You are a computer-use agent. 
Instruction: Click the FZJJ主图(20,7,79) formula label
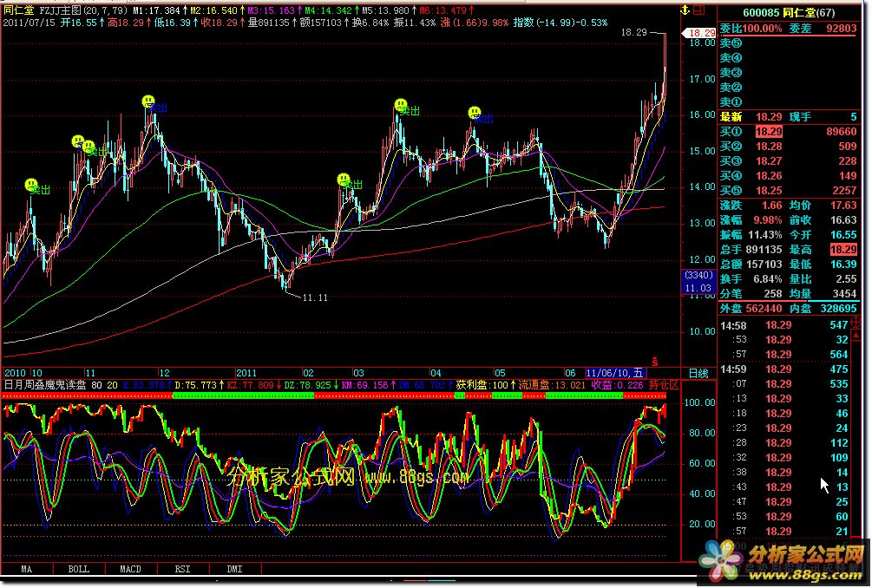point(83,10)
